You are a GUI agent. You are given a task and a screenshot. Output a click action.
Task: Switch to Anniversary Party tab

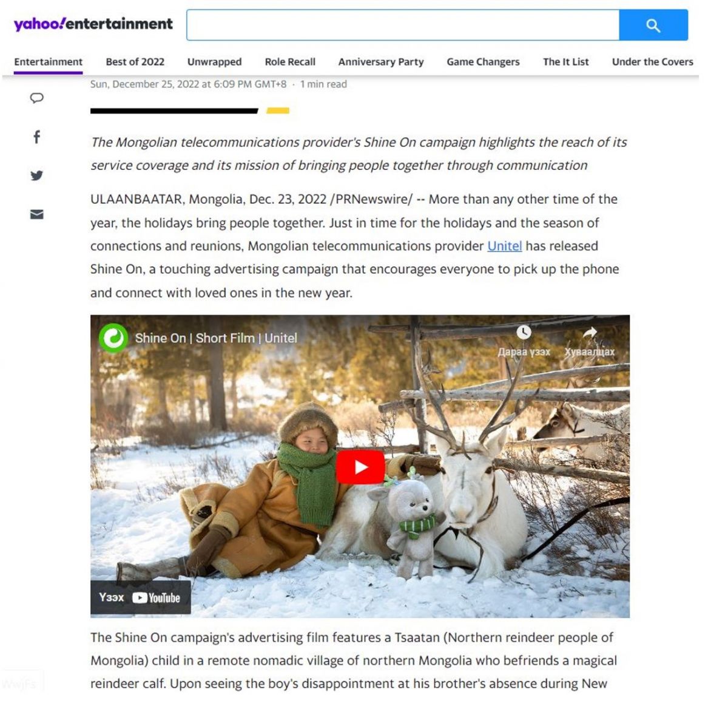click(381, 61)
